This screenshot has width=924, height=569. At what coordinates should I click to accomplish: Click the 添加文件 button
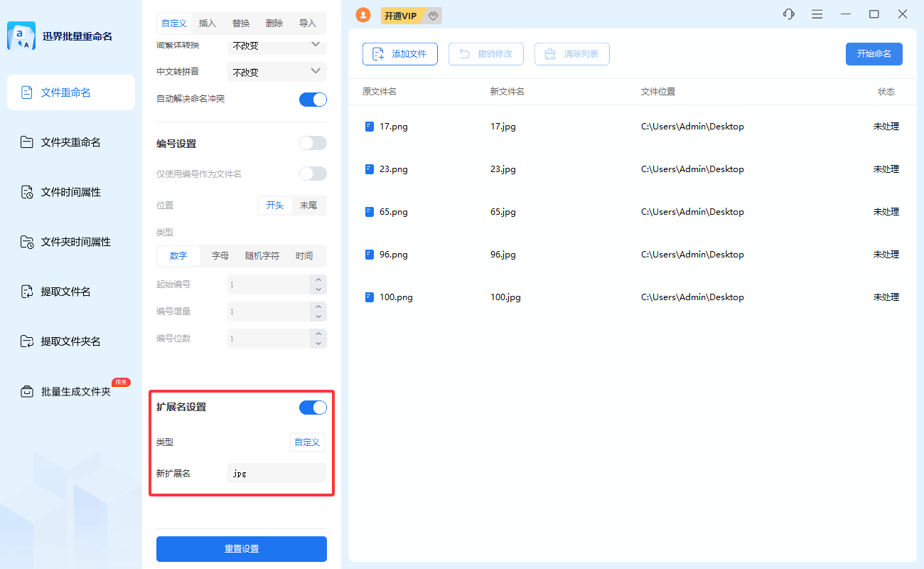(399, 54)
